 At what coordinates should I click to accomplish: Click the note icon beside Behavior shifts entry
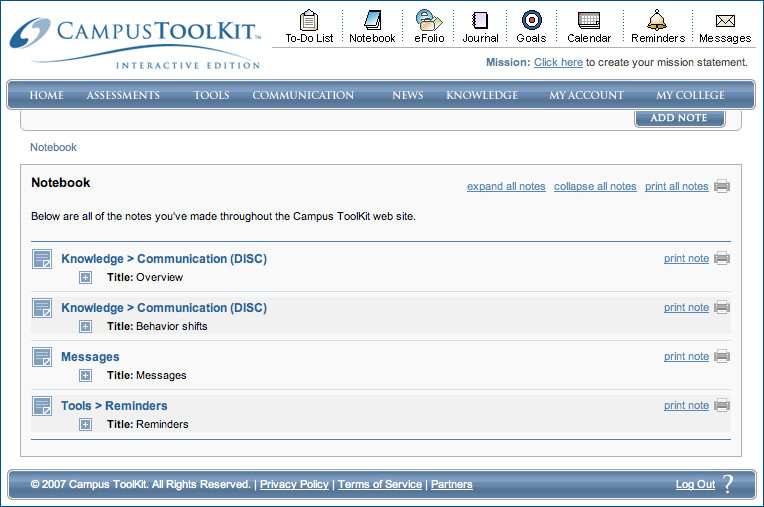(x=42, y=308)
